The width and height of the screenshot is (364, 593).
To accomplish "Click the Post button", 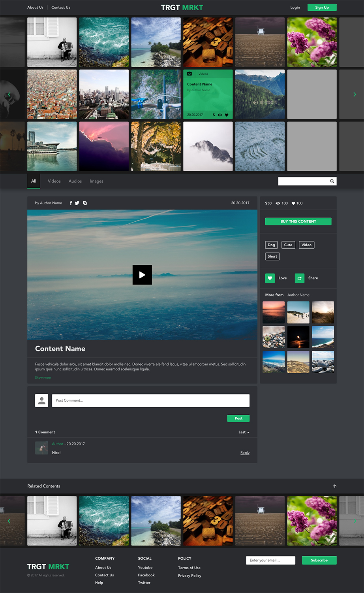I will tap(238, 418).
